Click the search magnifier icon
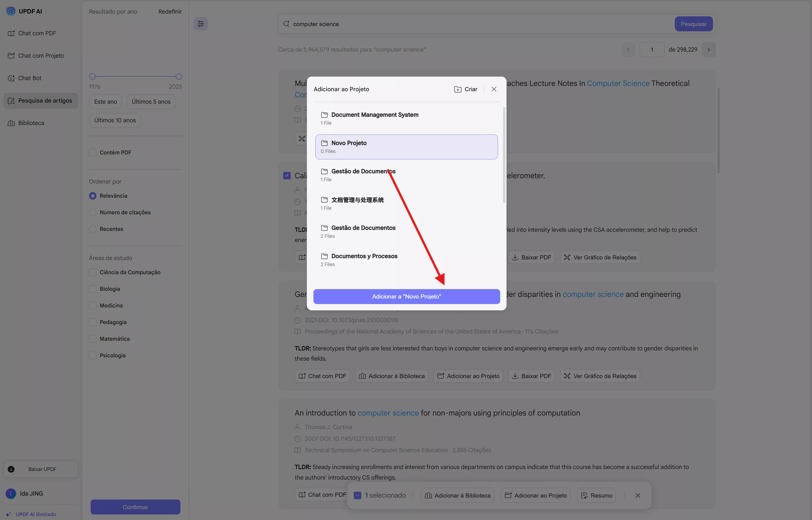This screenshot has height=520, width=812. pyautogui.click(x=286, y=24)
